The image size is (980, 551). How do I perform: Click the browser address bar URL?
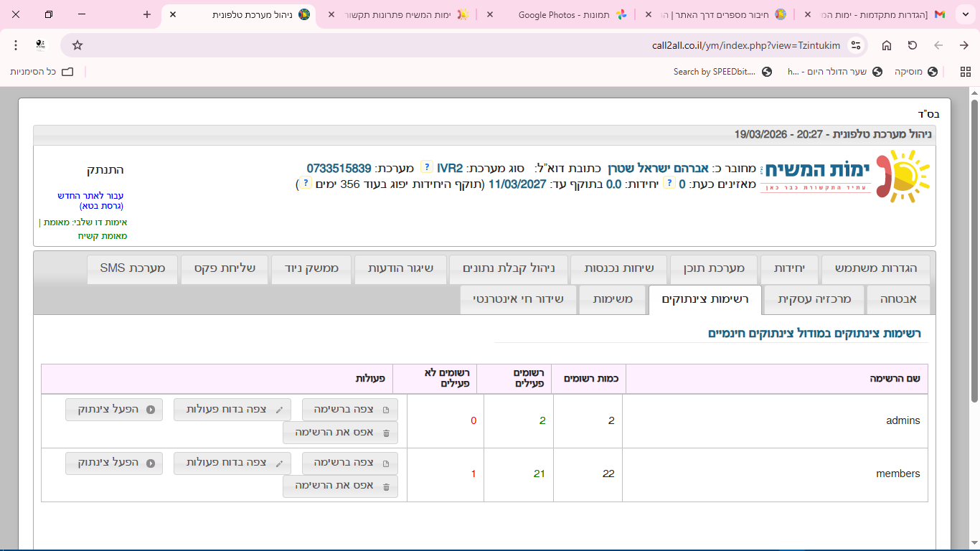(x=746, y=45)
